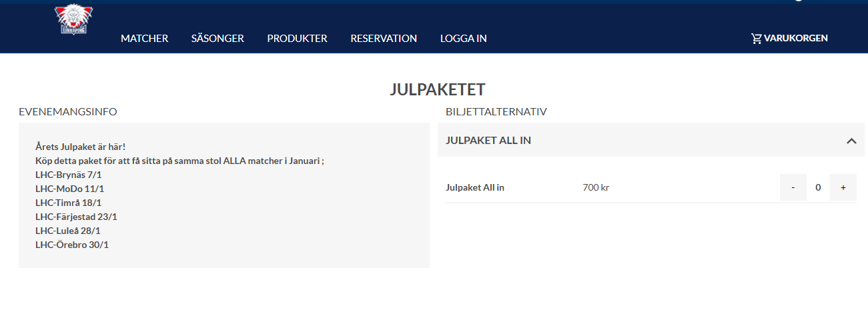Click the EVENEMANGSINFO heading
This screenshot has width=868, height=328.
[x=68, y=111]
